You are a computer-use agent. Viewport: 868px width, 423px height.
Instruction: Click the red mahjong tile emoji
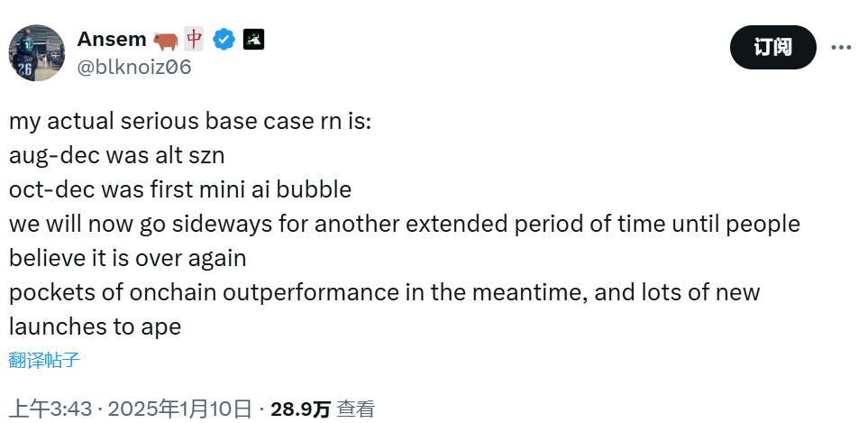194,40
